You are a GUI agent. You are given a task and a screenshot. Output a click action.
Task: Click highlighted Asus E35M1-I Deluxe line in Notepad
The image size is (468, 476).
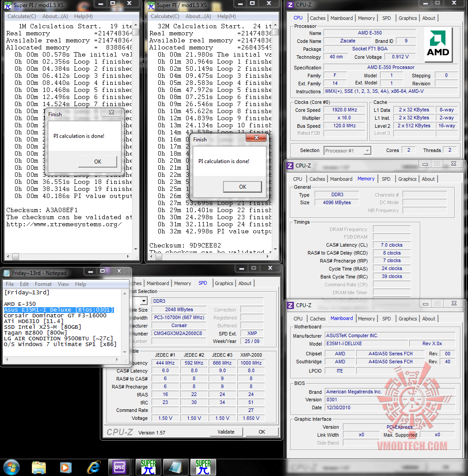pyautogui.click(x=59, y=310)
